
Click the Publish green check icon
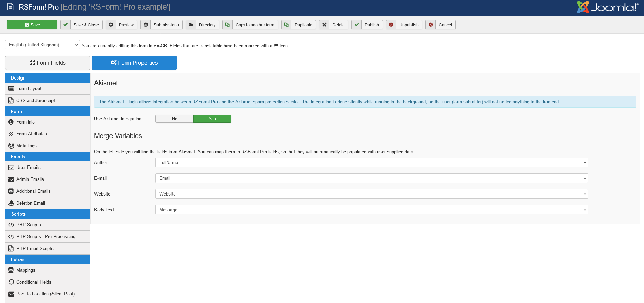[x=357, y=25]
